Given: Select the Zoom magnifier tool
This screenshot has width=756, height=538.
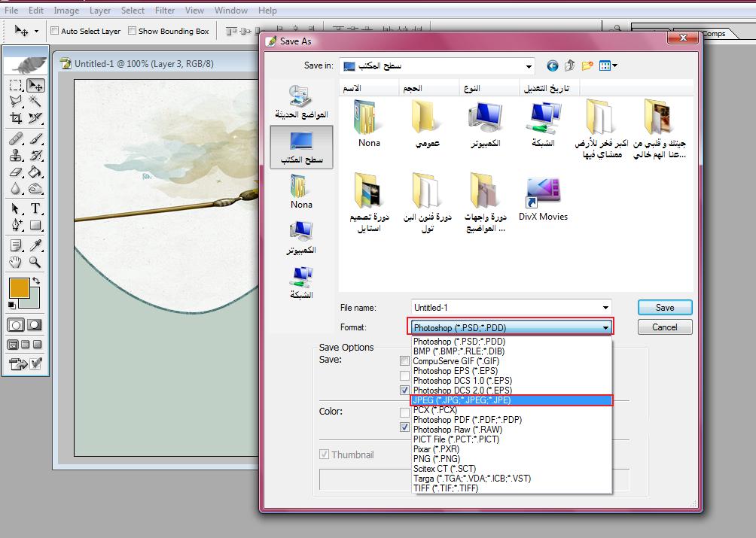Looking at the screenshot, I should (35, 262).
